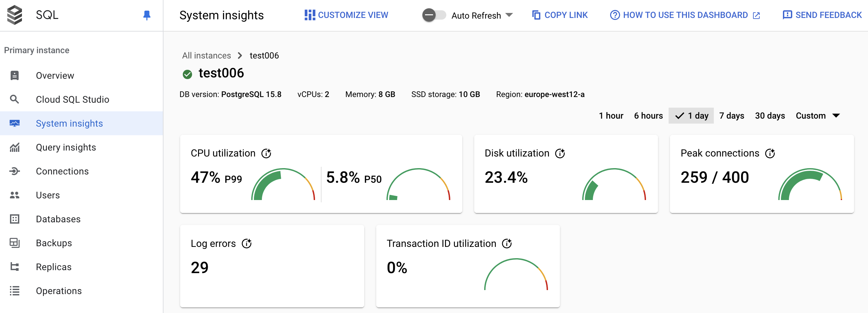The image size is (868, 313).
Task: Open CPU utilization info icon
Action: pos(266,153)
